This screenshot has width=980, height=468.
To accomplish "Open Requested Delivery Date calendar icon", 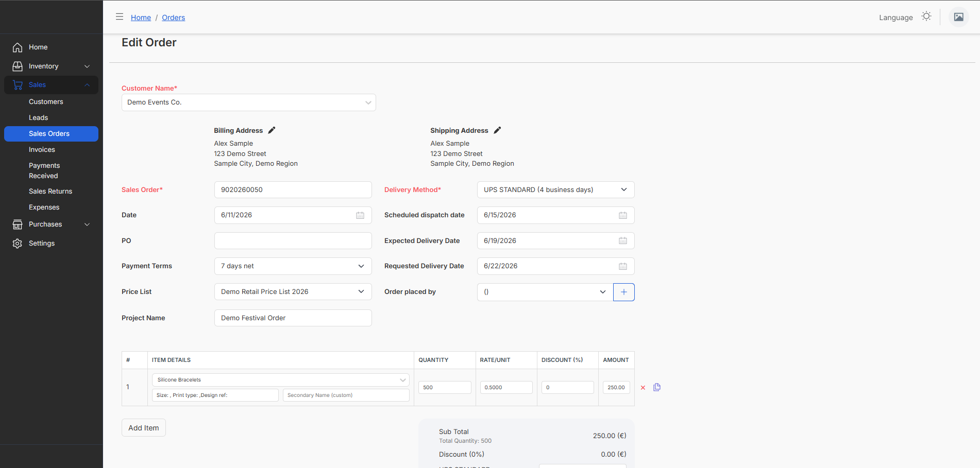I will click(x=623, y=266).
